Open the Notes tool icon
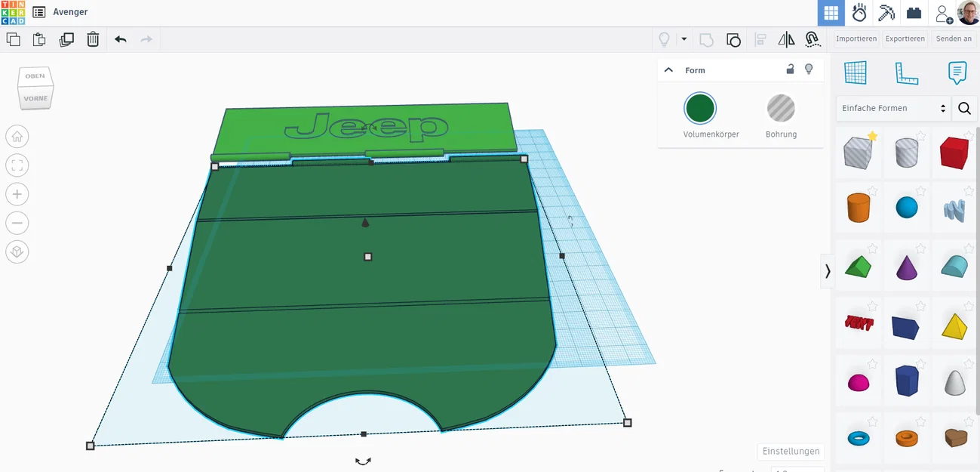Image resolution: width=980 pixels, height=472 pixels. coord(957,72)
